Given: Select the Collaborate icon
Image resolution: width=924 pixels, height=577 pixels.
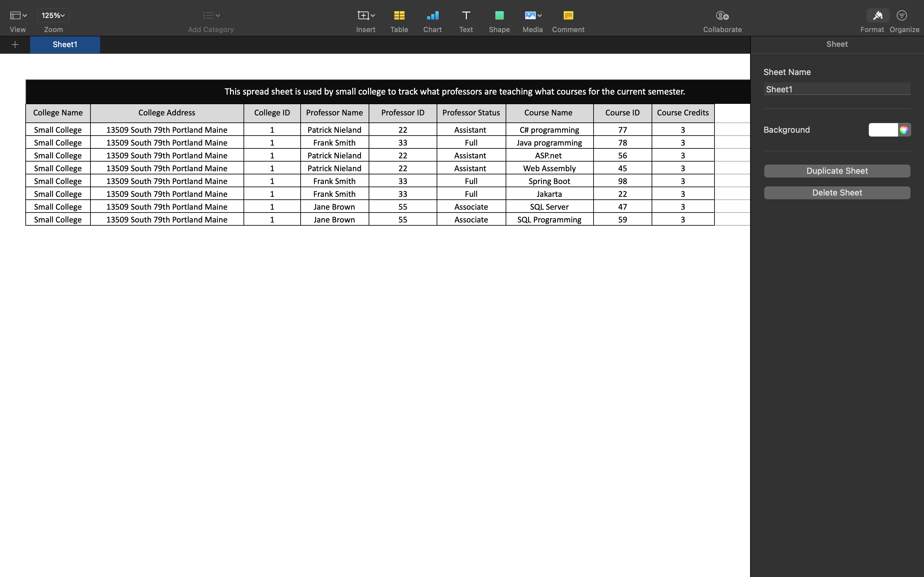Looking at the screenshot, I should [x=723, y=15].
